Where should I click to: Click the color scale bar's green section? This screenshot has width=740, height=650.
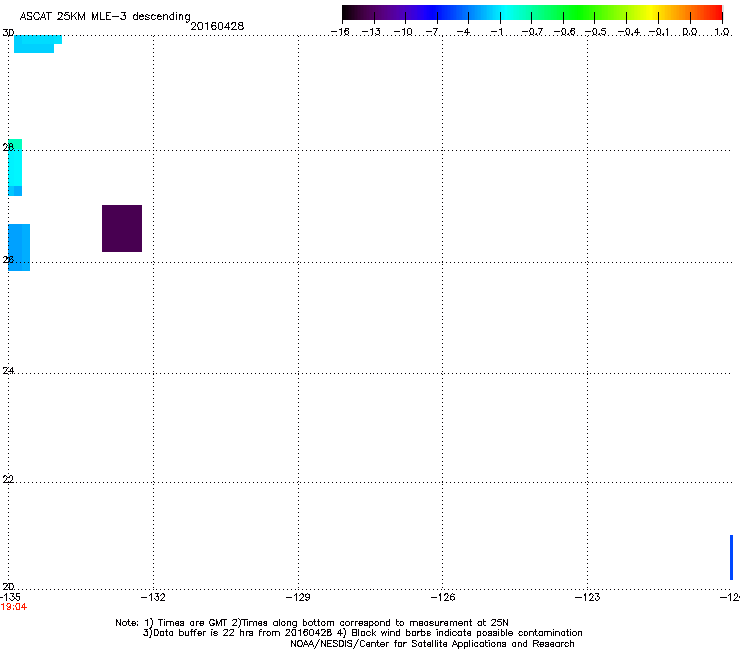[580, 12]
